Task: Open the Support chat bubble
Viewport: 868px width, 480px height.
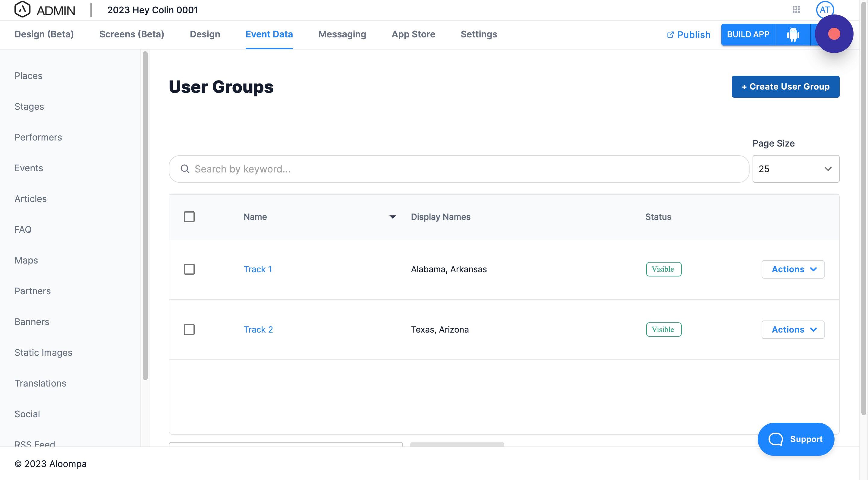Action: [x=796, y=439]
